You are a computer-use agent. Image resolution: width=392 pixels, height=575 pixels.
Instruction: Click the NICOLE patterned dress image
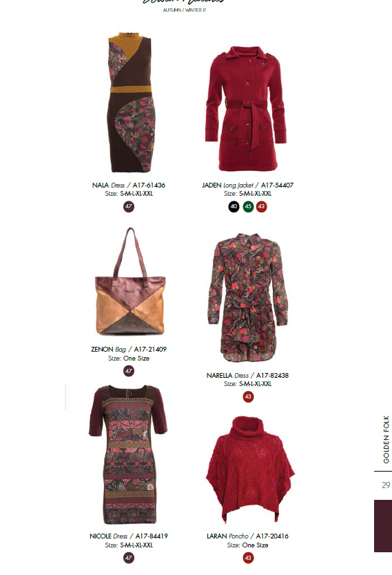pyautogui.click(x=128, y=454)
